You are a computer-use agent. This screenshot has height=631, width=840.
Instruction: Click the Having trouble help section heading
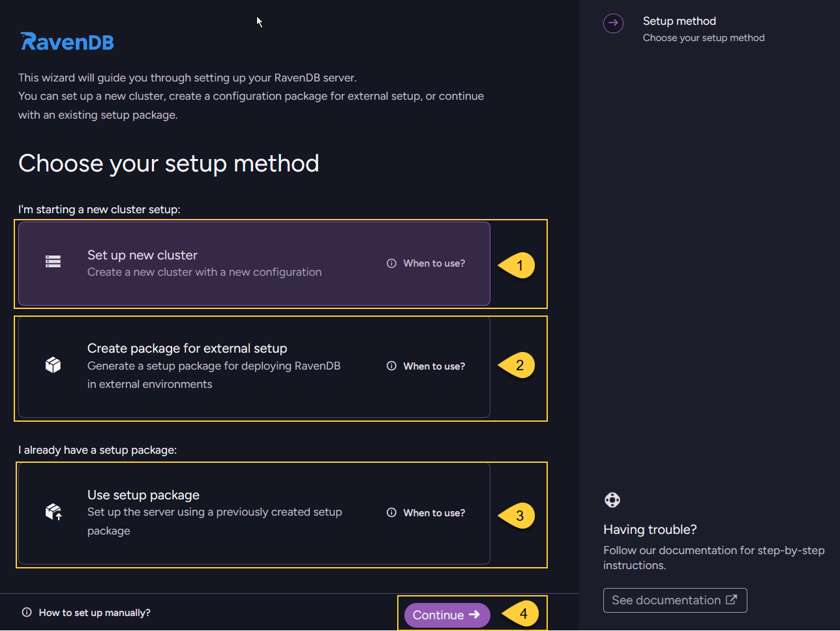tap(649, 529)
